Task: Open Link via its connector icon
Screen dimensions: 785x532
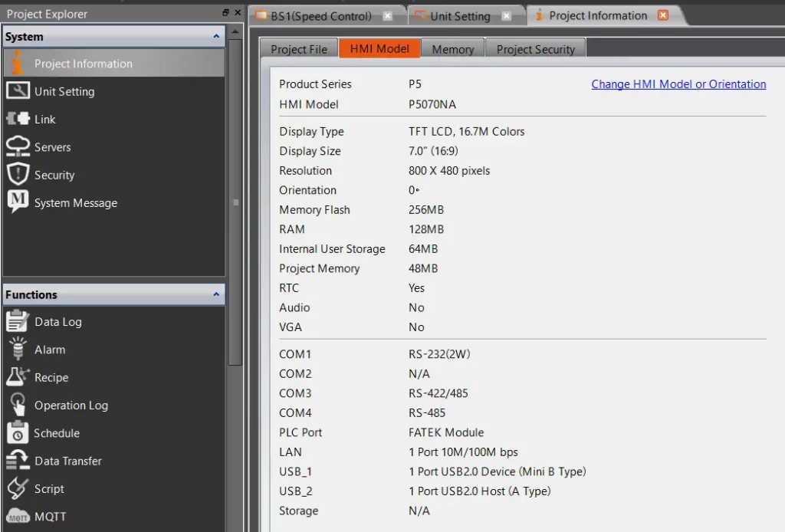Action: point(18,119)
